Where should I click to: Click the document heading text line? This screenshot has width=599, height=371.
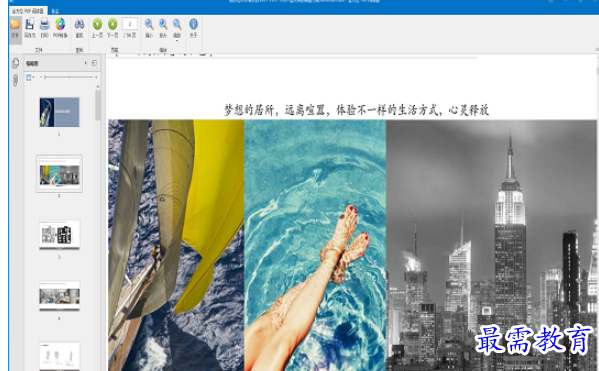(x=356, y=110)
